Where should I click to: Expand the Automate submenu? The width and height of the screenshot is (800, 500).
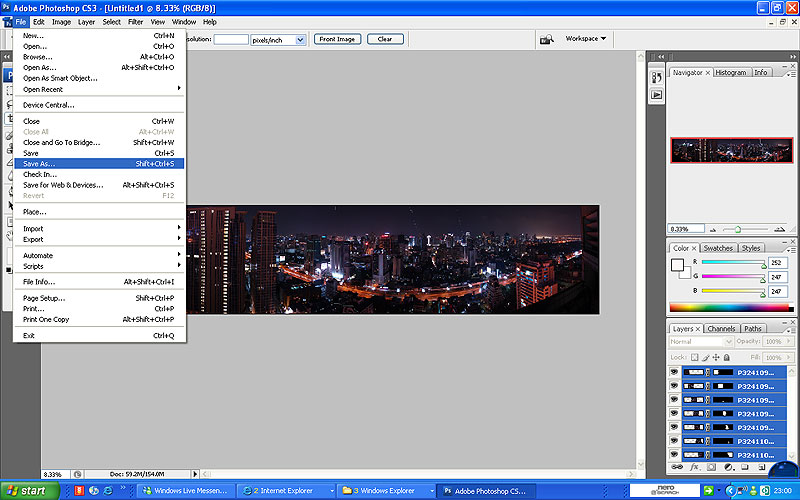coord(99,255)
